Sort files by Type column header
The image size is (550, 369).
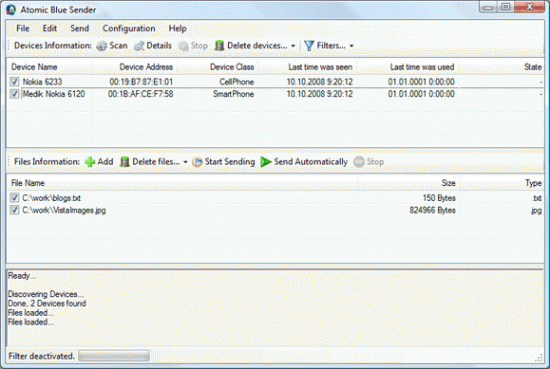(502, 183)
